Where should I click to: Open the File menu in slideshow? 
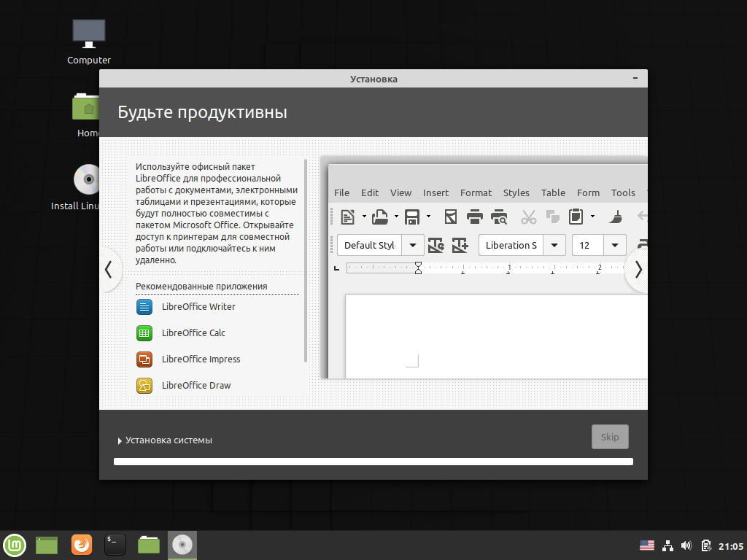(341, 192)
